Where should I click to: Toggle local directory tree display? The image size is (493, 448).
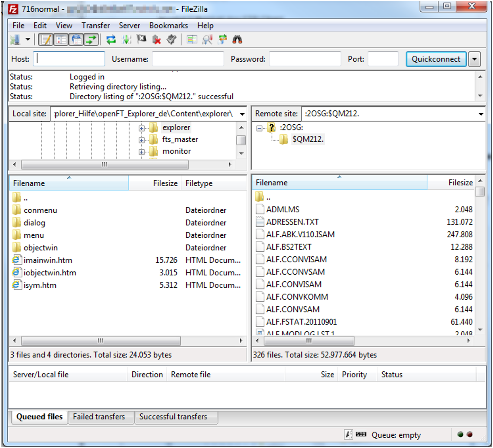[61, 40]
